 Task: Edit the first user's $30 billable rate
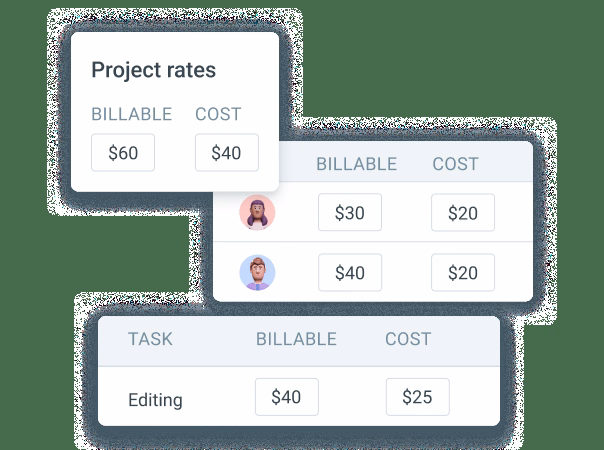point(350,213)
